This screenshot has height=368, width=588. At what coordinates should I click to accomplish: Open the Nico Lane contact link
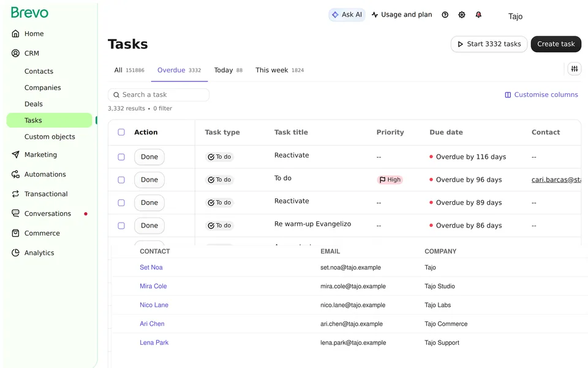pos(154,305)
